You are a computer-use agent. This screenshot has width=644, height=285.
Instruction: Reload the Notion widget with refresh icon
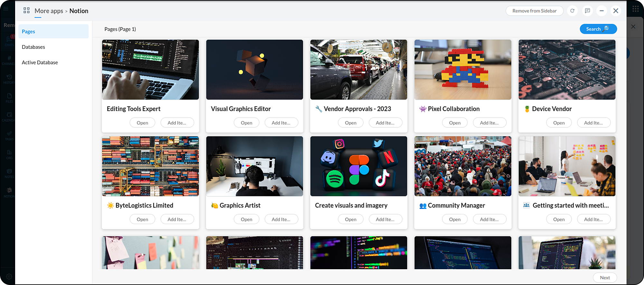click(x=572, y=11)
